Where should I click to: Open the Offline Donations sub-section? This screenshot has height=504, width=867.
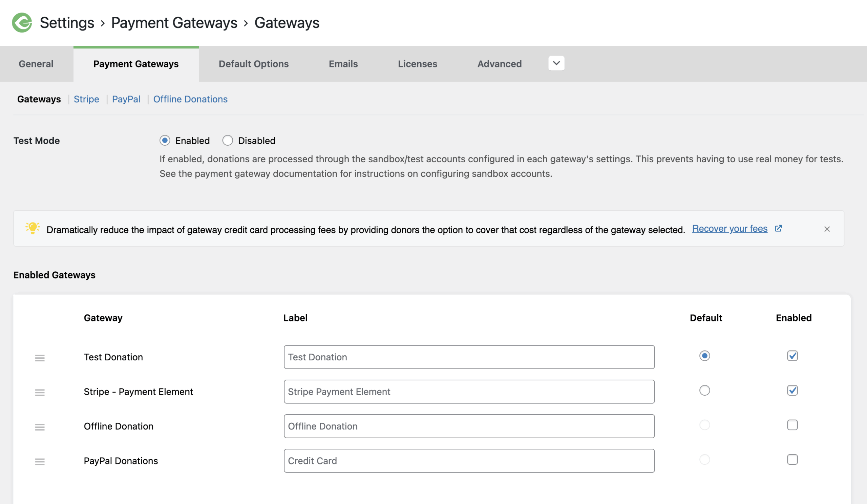pyautogui.click(x=190, y=99)
